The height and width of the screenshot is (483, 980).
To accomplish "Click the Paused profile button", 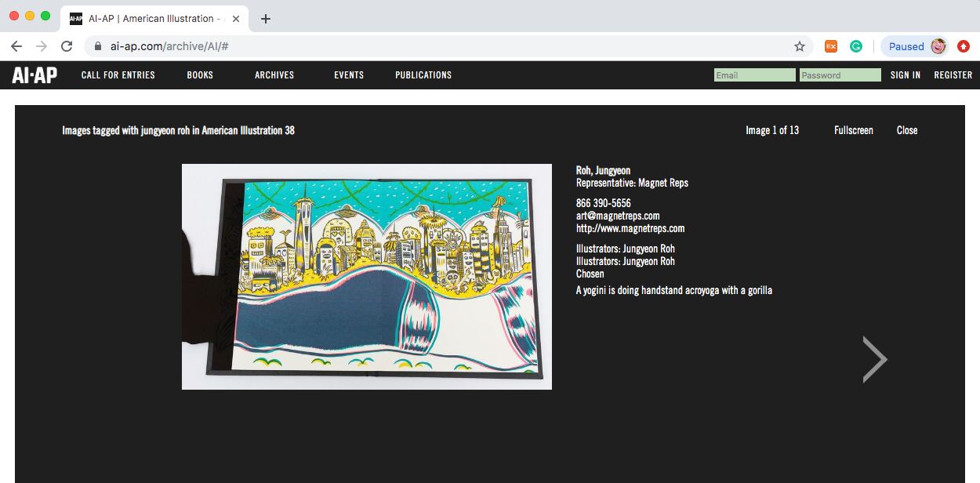I will pos(915,46).
